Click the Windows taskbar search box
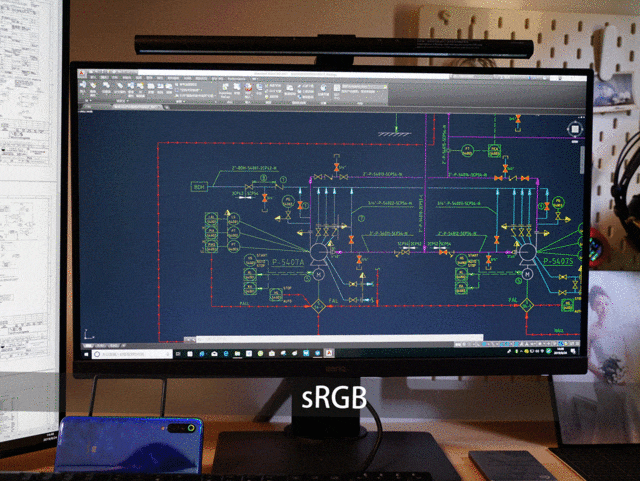 [x=132, y=354]
